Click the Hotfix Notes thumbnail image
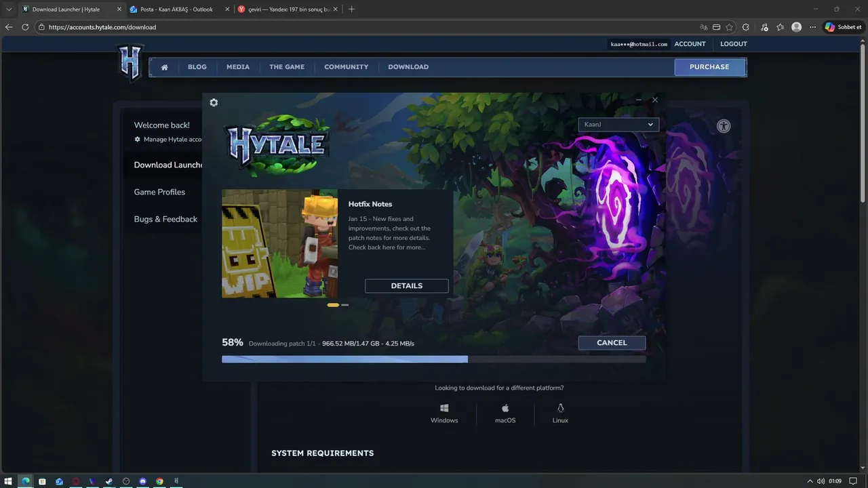The image size is (868, 488). coord(279,243)
